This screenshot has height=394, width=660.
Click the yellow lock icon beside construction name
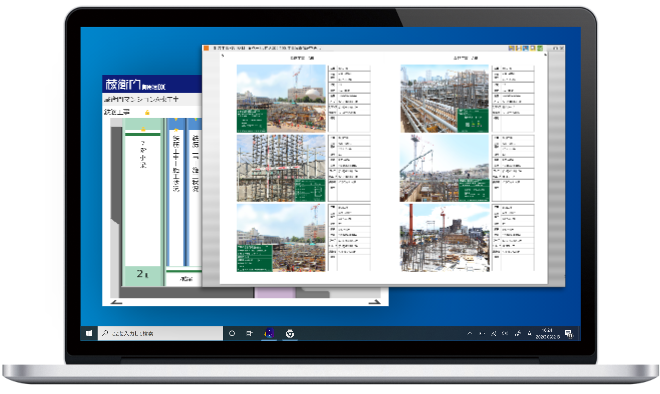click(147, 112)
